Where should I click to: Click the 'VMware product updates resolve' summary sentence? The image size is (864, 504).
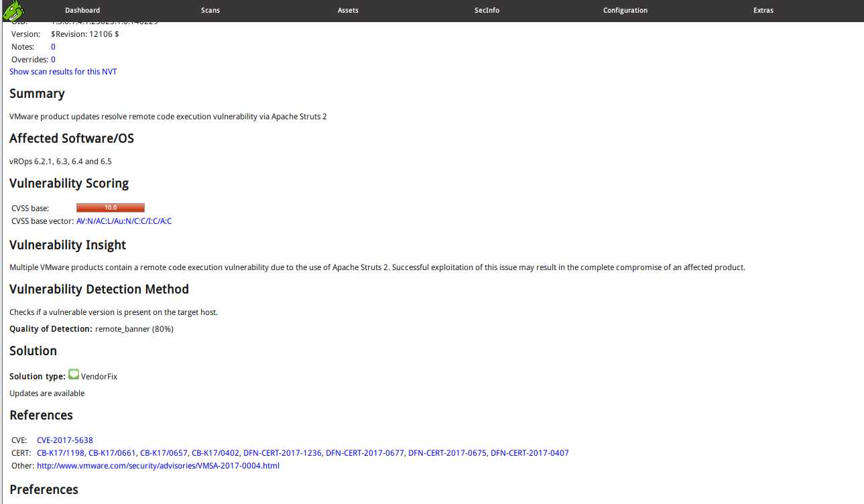click(168, 117)
